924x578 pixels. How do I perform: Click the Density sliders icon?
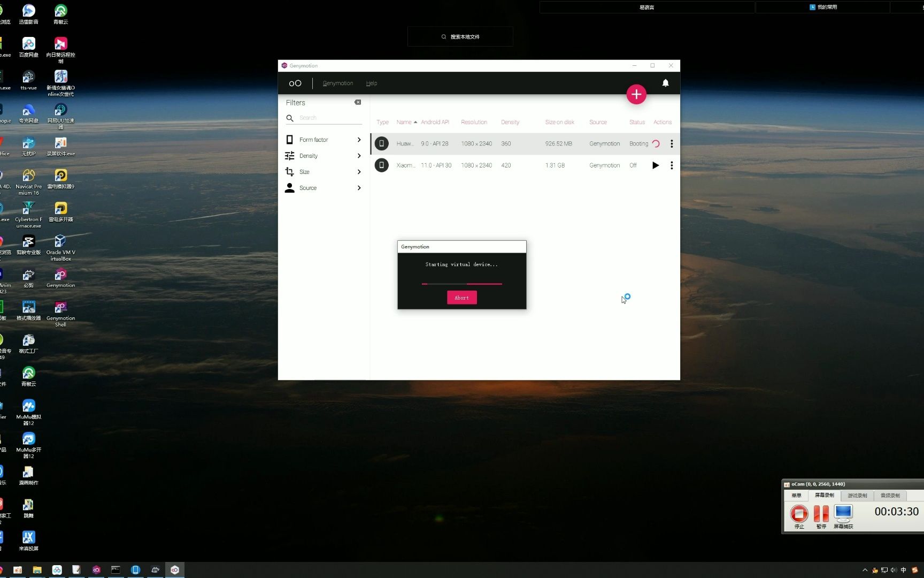289,156
